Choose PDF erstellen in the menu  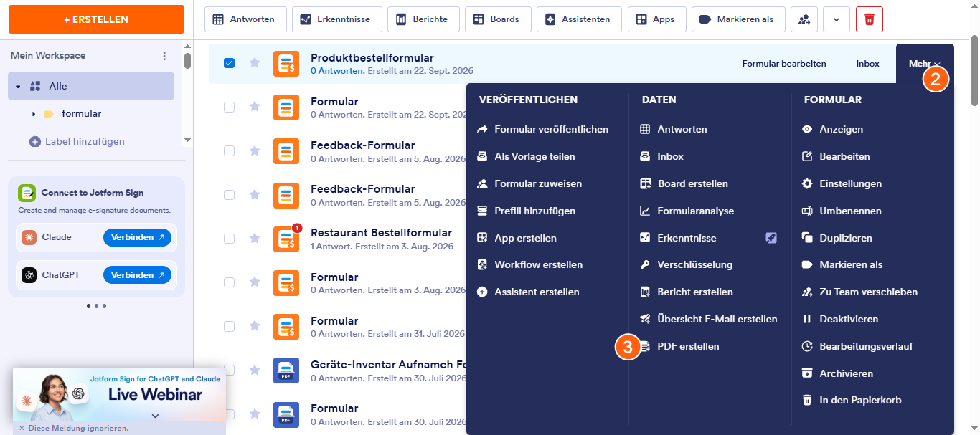coord(679,346)
